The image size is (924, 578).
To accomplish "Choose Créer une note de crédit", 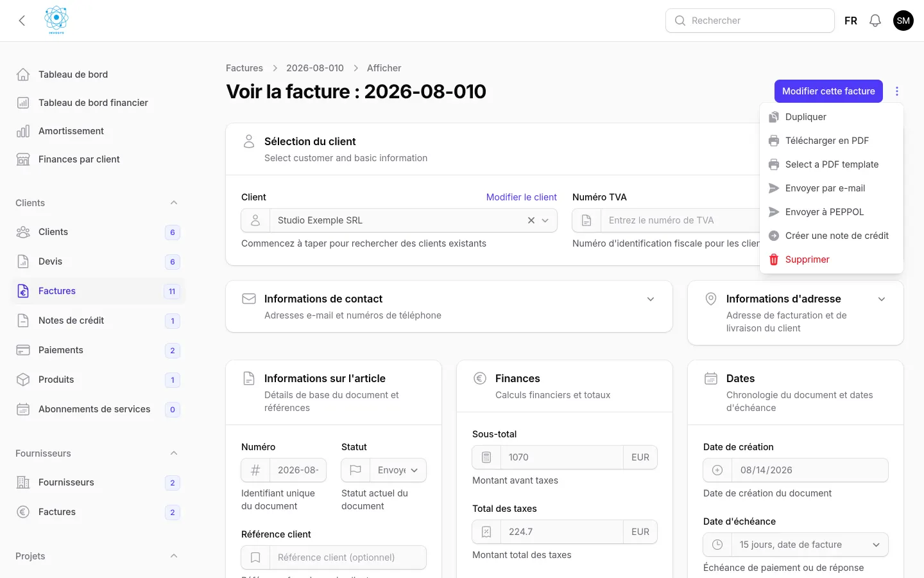I will pos(832,236).
